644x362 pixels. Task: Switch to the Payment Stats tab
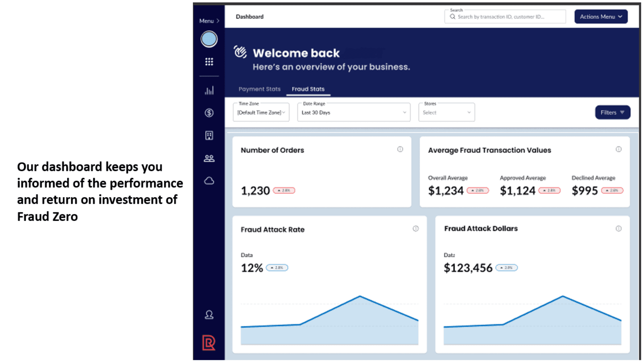259,89
